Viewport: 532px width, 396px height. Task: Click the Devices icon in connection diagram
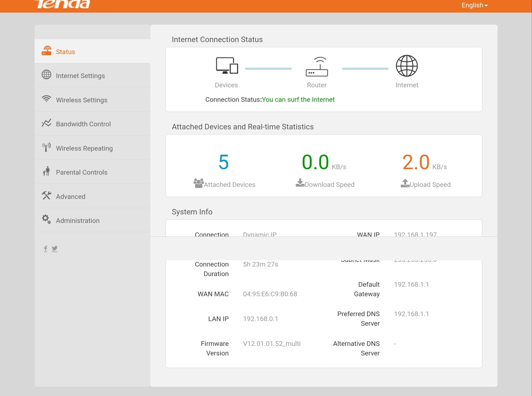point(227,66)
